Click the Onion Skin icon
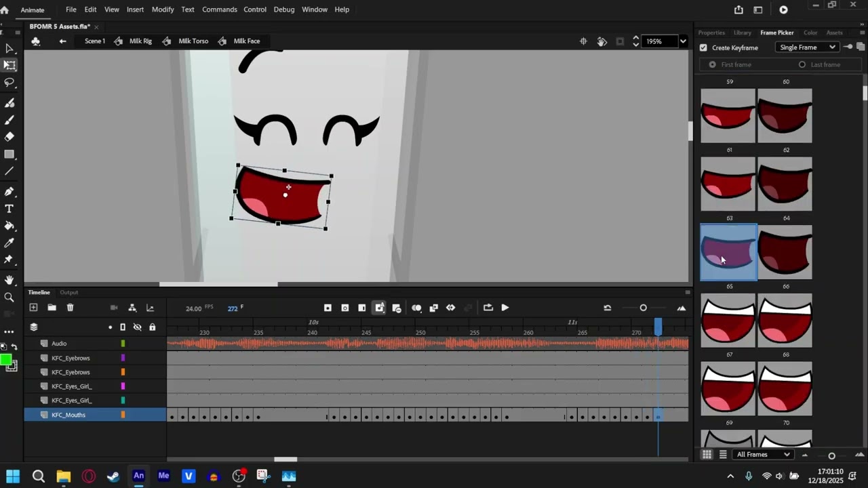Image resolution: width=868 pixels, height=488 pixels. (416, 308)
